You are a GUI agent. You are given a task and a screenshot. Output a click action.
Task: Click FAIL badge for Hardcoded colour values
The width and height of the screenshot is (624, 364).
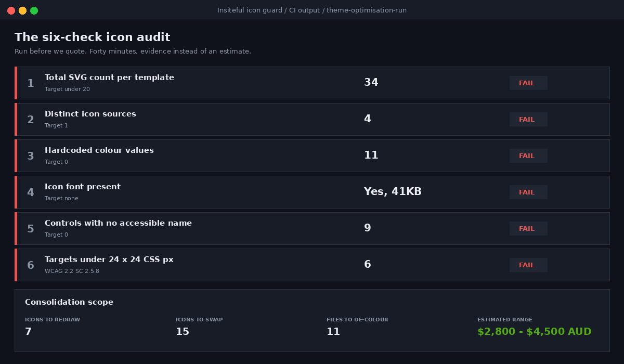coord(528,156)
